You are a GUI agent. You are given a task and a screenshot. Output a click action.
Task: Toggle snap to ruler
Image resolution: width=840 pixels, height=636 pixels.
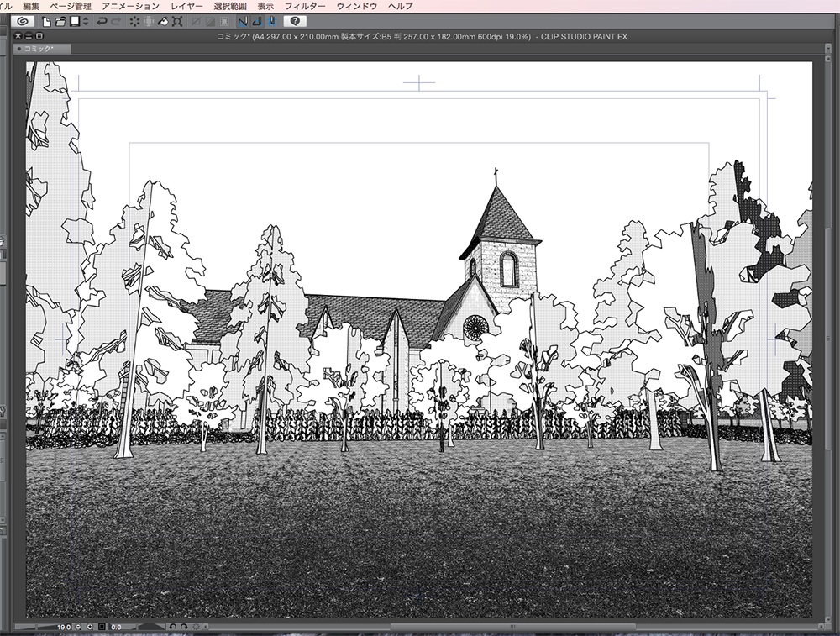coord(243,22)
